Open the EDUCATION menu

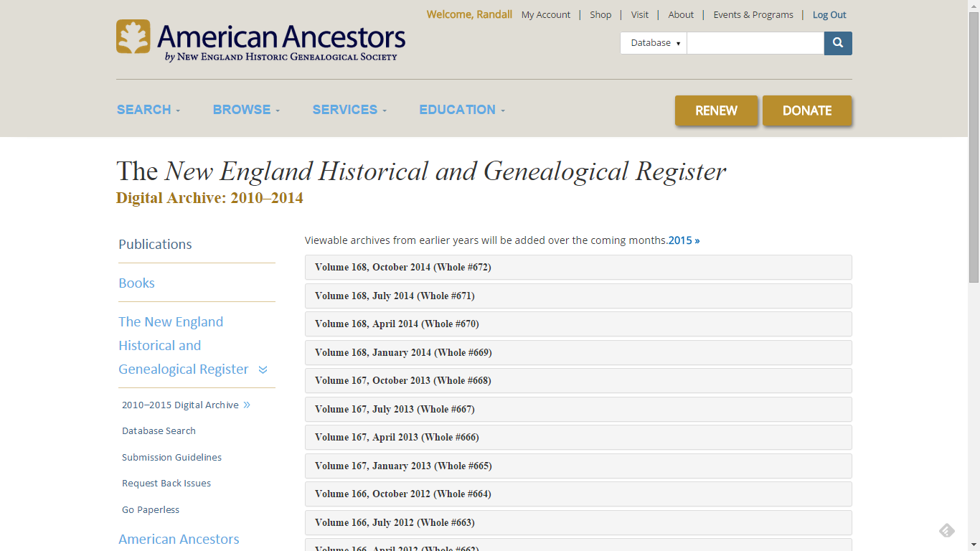(462, 110)
